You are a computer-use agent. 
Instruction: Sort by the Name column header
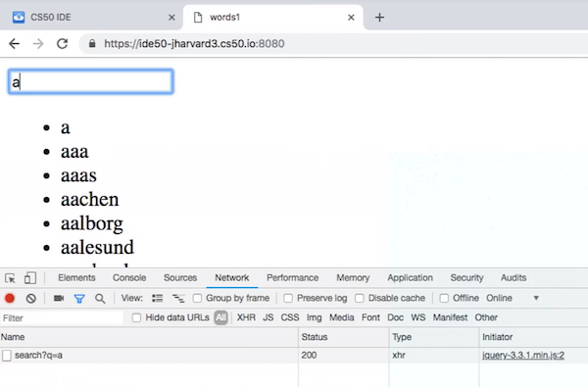149,337
